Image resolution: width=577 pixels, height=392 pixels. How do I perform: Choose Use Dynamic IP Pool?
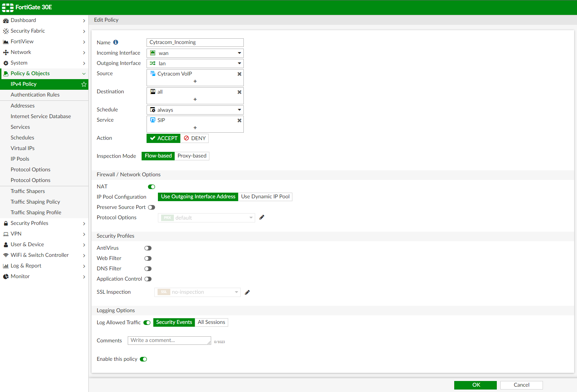click(265, 197)
